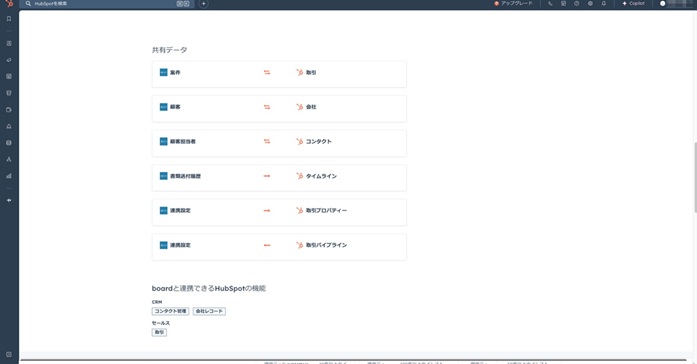Click the search magnifier icon
The image size is (697, 364).
tap(28, 4)
